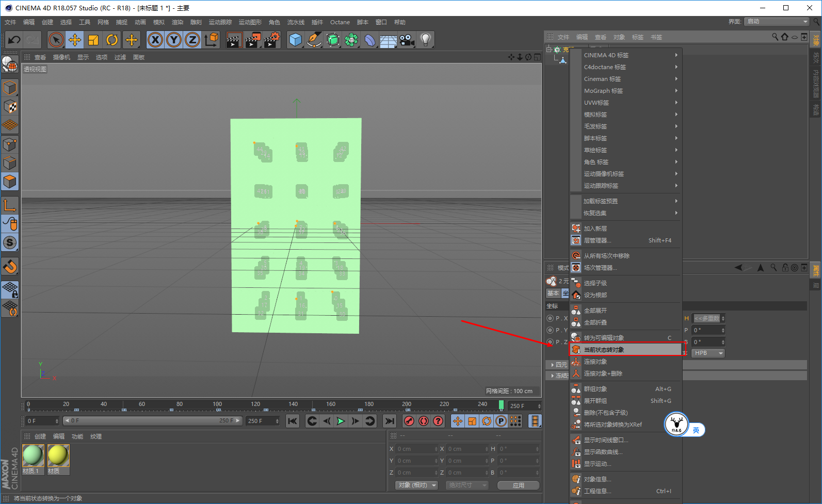Screen dimensions: 822x504
Task: Open the 模拟 menu in menu bar
Action: click(159, 22)
